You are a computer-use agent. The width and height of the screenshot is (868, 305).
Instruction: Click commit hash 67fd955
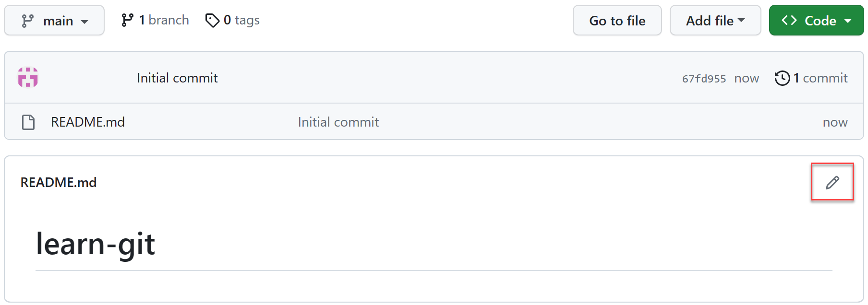coord(703,78)
